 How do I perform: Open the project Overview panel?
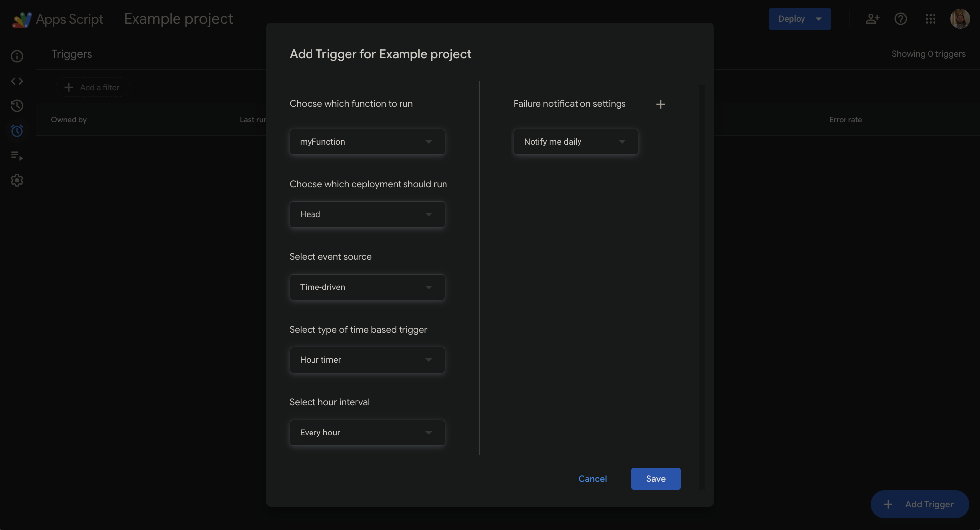pyautogui.click(x=17, y=56)
